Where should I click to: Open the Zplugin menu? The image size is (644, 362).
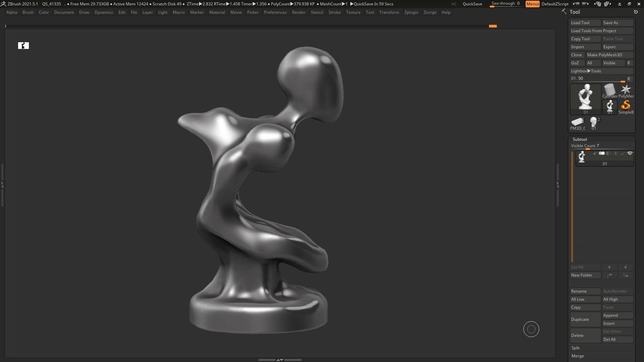tap(411, 12)
